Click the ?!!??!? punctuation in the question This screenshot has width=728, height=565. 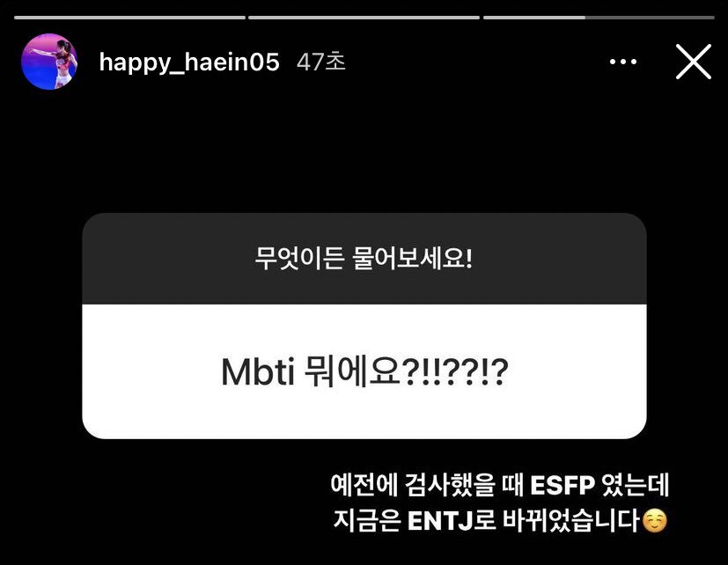point(455,372)
